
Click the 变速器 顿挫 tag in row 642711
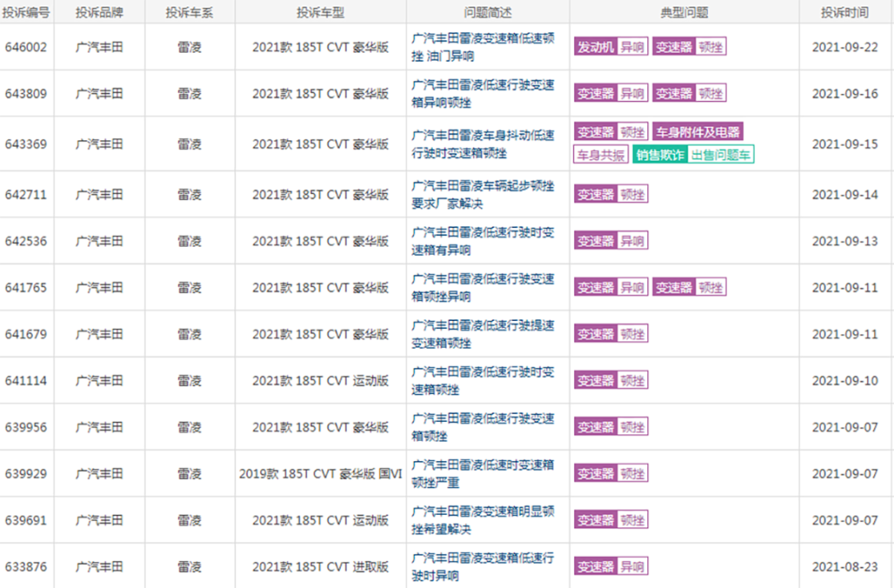(611, 194)
